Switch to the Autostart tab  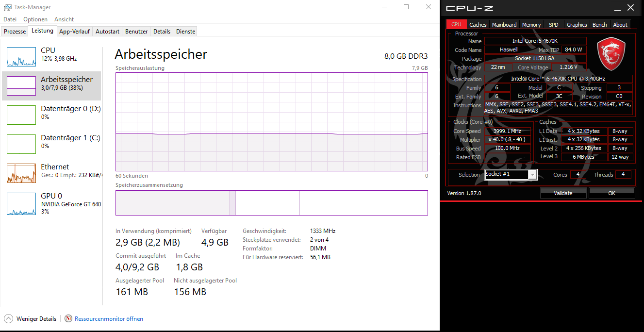point(107,32)
